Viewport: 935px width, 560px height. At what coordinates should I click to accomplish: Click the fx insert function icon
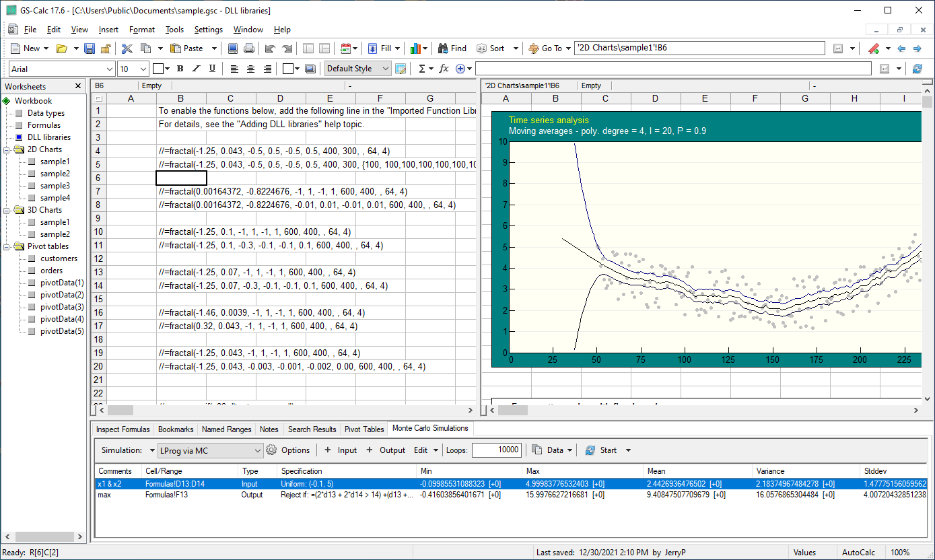point(444,69)
